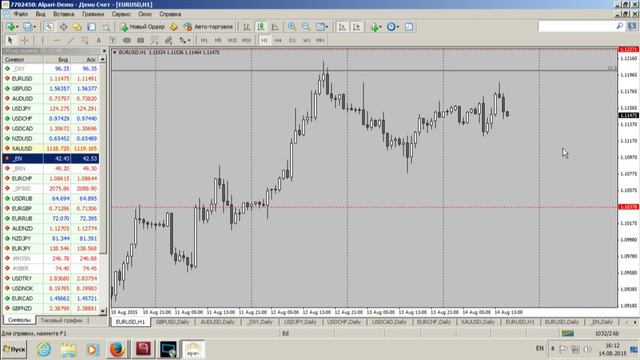Select the Ellipse drawing tool
Viewport: 640px width, 360px height.
(127, 40)
